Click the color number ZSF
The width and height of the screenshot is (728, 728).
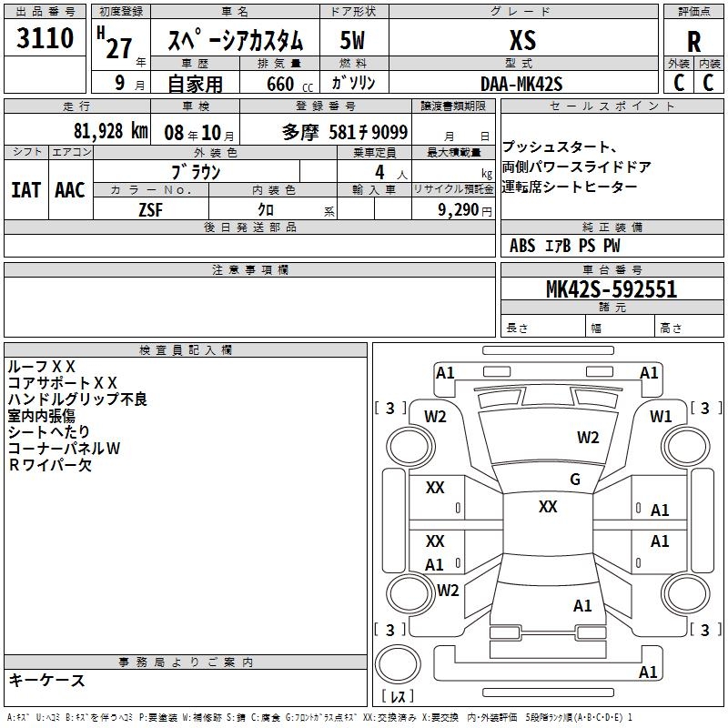click(150, 209)
